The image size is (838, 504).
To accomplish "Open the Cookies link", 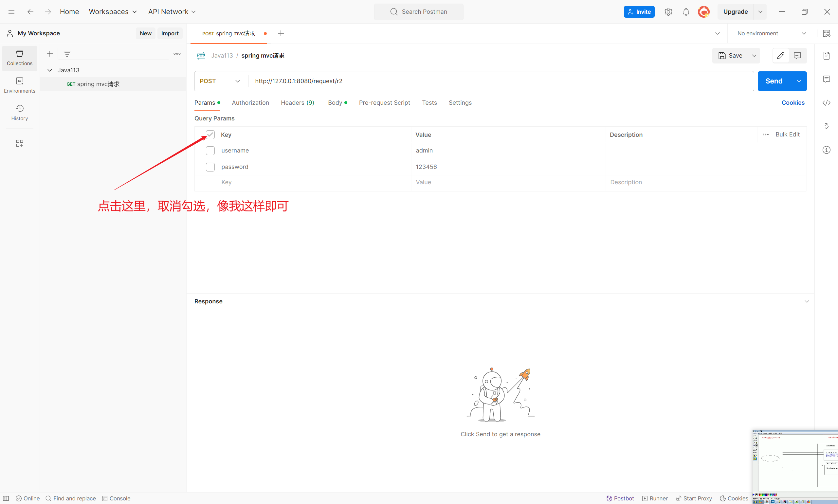I will point(793,102).
